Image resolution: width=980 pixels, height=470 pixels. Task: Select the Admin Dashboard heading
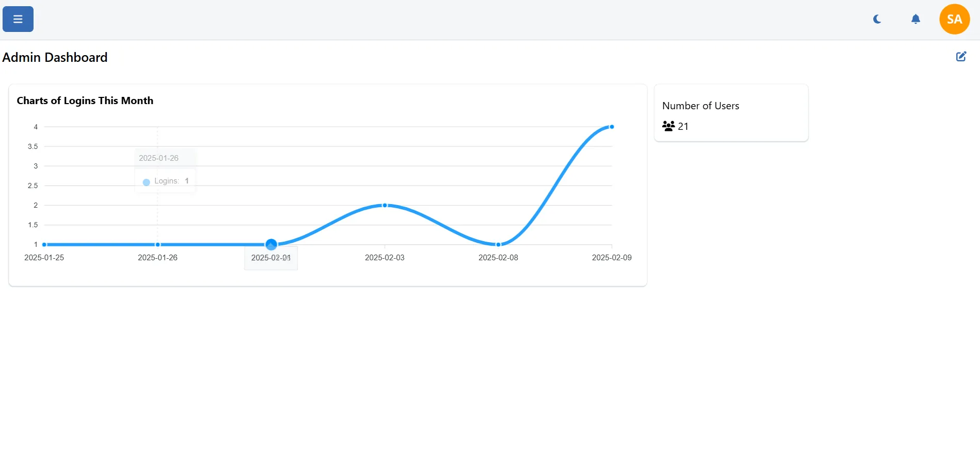coord(54,57)
